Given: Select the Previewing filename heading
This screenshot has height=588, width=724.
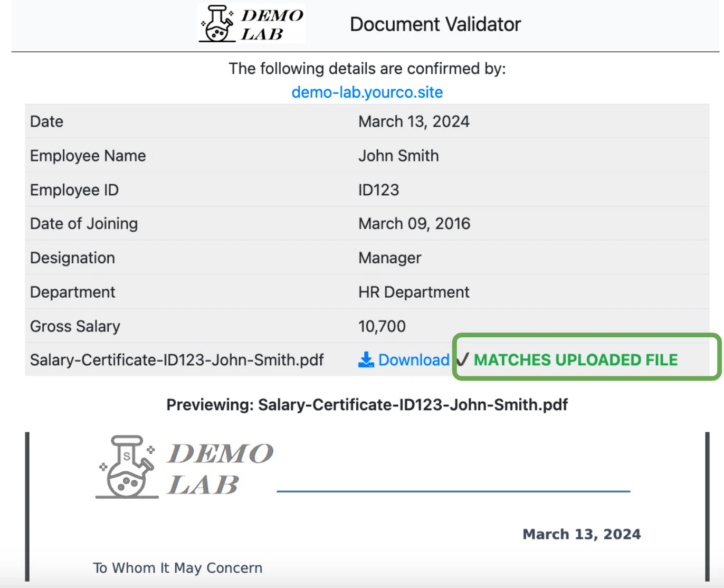Looking at the screenshot, I should pyautogui.click(x=366, y=404).
